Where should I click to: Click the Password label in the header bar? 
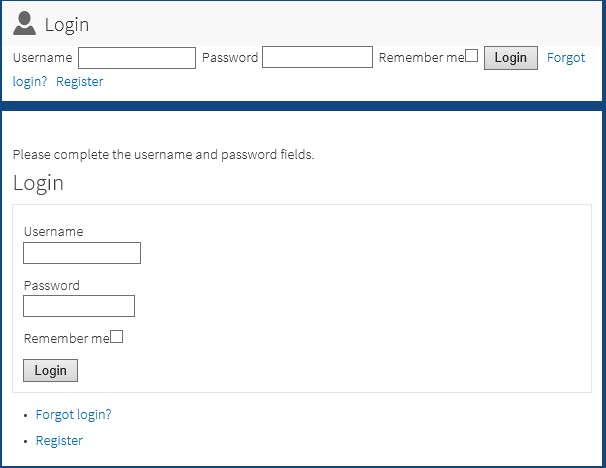coord(230,58)
